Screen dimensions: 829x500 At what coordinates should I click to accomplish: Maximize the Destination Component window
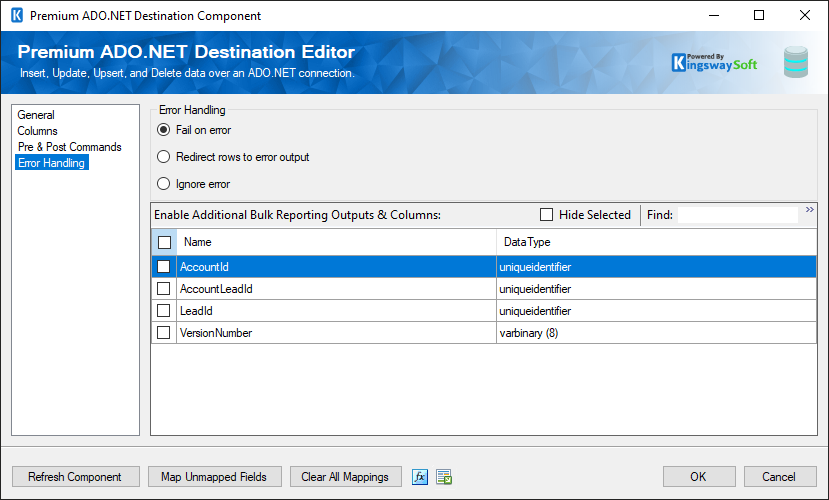(x=759, y=15)
